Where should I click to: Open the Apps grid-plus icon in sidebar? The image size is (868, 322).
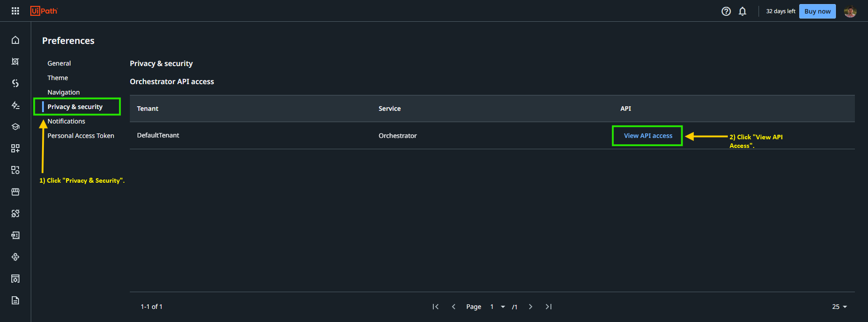(x=15, y=148)
